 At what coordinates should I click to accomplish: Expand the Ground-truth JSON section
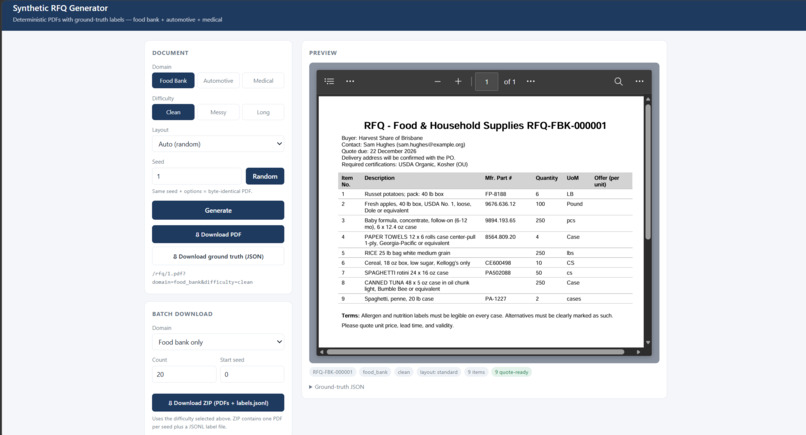tap(337, 387)
